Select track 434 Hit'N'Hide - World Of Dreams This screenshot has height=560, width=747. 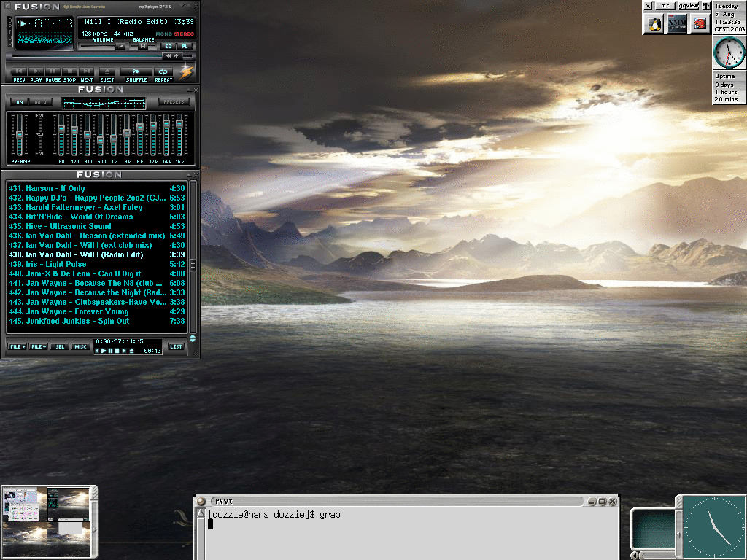[97, 217]
